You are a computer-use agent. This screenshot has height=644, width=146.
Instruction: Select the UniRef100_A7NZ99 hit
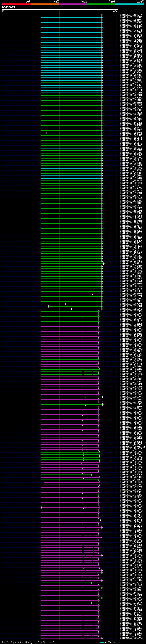[131, 188]
